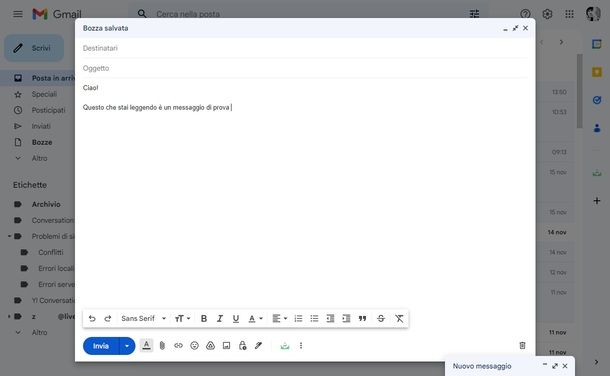Close the Bozza salvata compose window
The width and height of the screenshot is (610, 376).
coord(526,28)
